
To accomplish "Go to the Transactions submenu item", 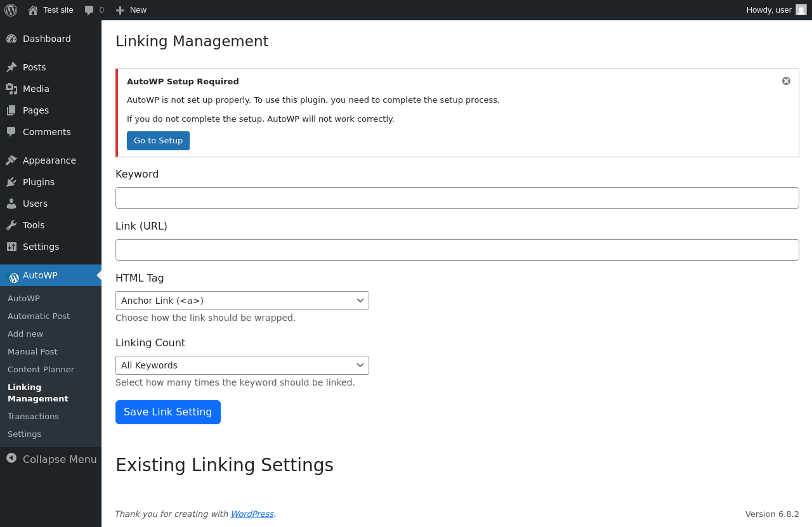I will 33,417.
